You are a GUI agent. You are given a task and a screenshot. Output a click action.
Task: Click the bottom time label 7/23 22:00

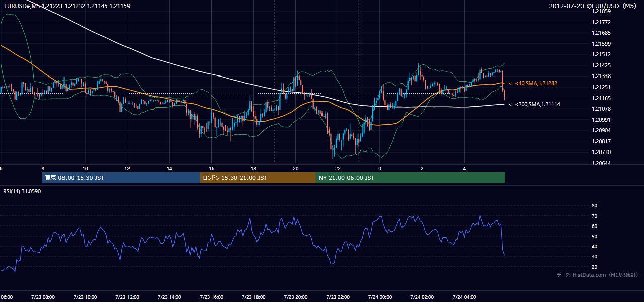tap(338, 297)
